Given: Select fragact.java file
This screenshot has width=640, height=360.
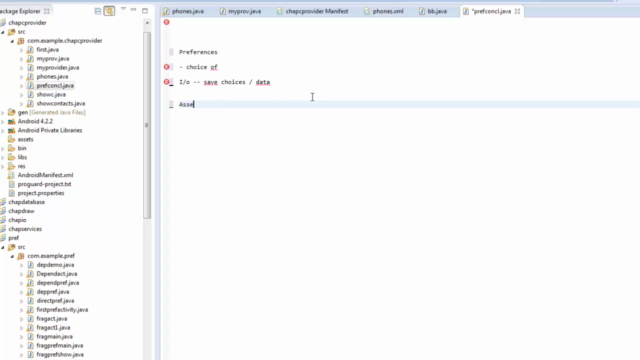Looking at the screenshot, I should click(x=52, y=319).
